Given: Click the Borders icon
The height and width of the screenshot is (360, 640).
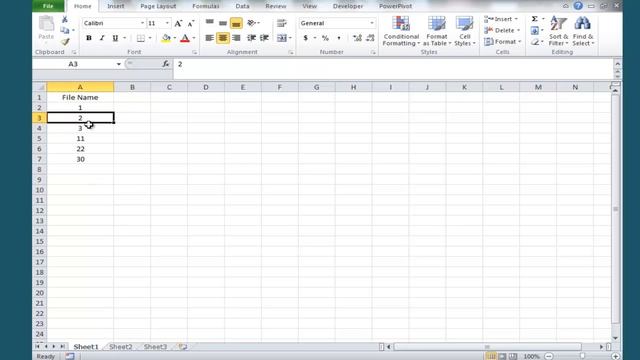Looking at the screenshot, I should [x=141, y=38].
